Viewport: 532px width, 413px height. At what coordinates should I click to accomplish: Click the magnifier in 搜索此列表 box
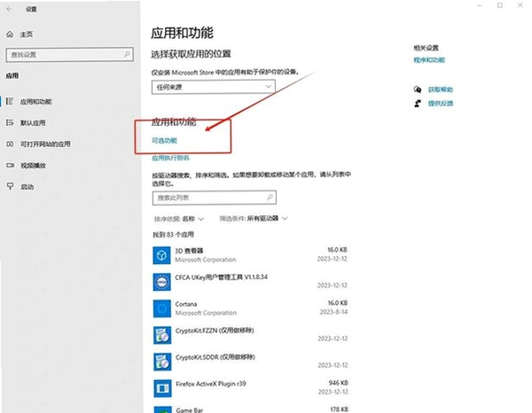270,197
